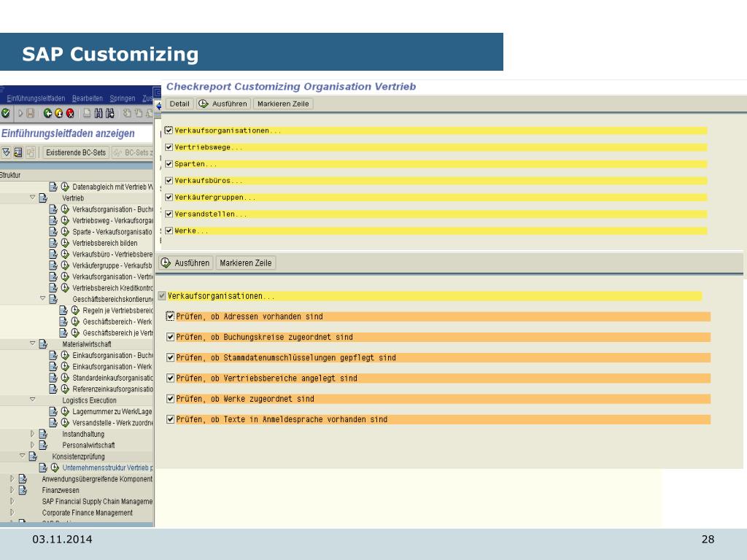Expand the Personalwirtschaft node
Viewport: 747px width, 560px height.
pyautogui.click(x=32, y=445)
